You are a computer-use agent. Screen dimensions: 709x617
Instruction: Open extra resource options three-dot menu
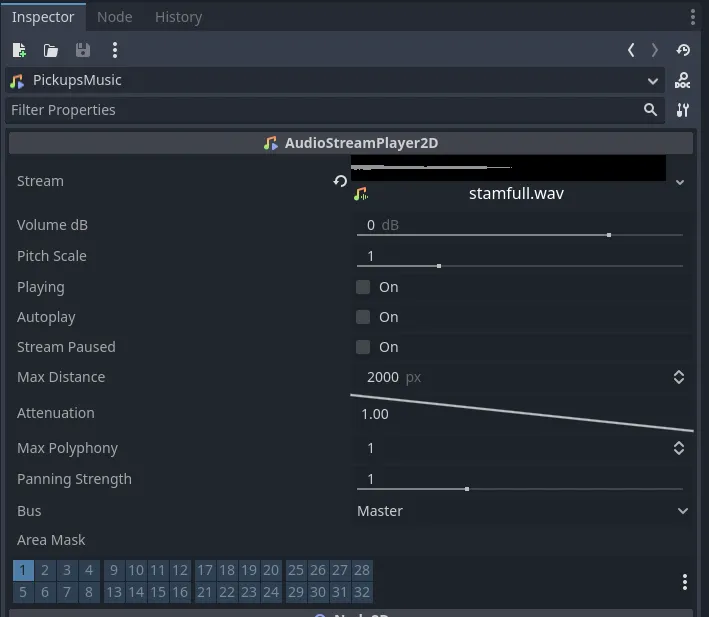pos(115,50)
